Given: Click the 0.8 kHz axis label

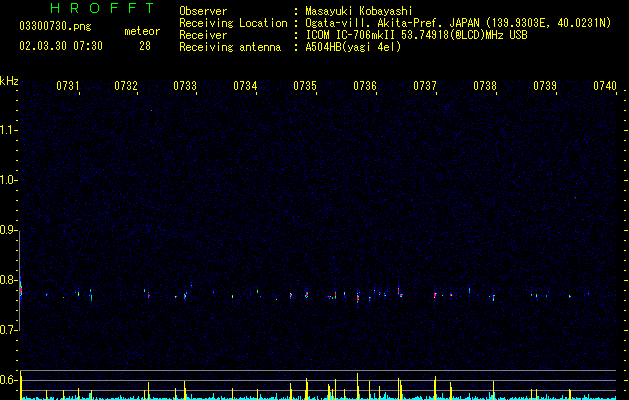Looking at the screenshot, I should tap(8, 280).
